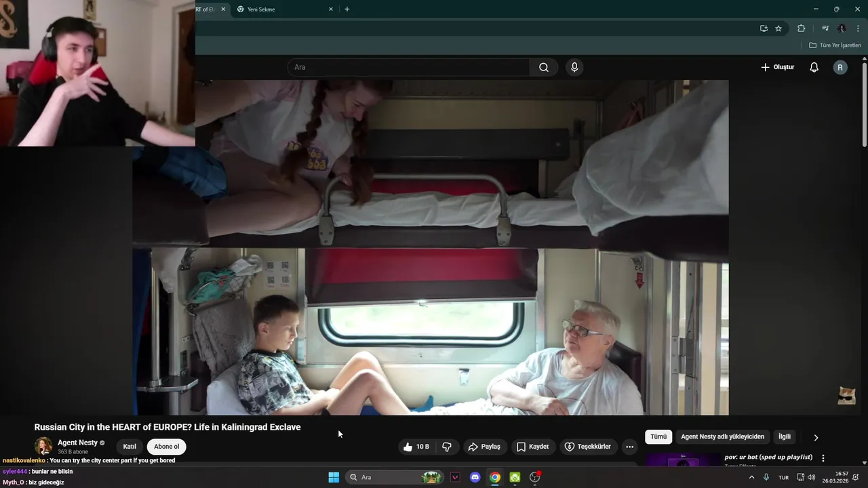Open the Chrome profile avatar

click(842, 28)
